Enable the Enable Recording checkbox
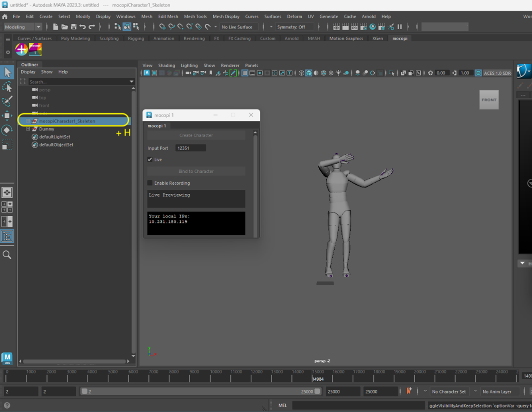The image size is (532, 412). [x=150, y=183]
